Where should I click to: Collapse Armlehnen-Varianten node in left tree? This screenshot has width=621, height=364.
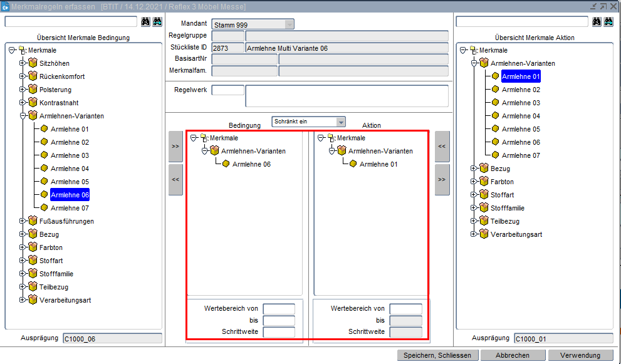click(x=23, y=116)
